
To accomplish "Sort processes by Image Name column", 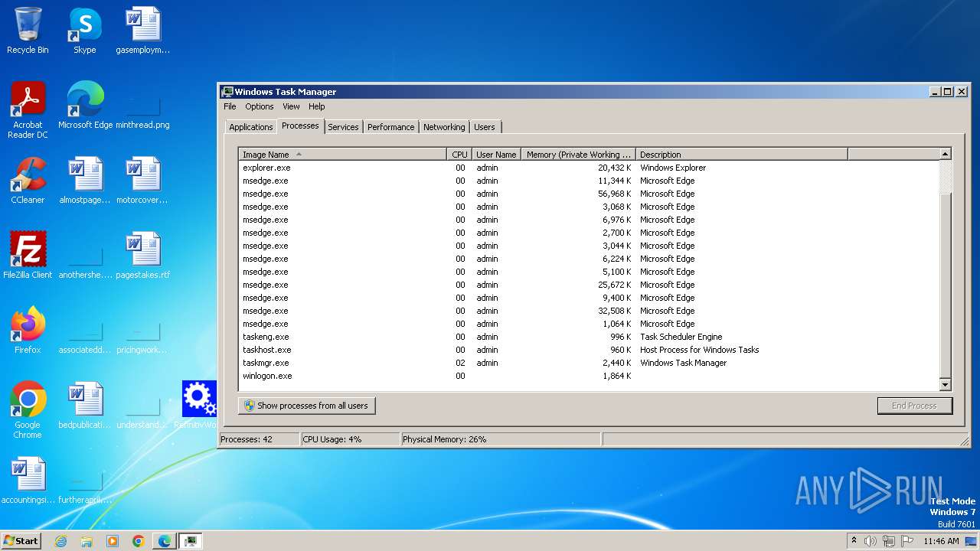I will pos(342,155).
